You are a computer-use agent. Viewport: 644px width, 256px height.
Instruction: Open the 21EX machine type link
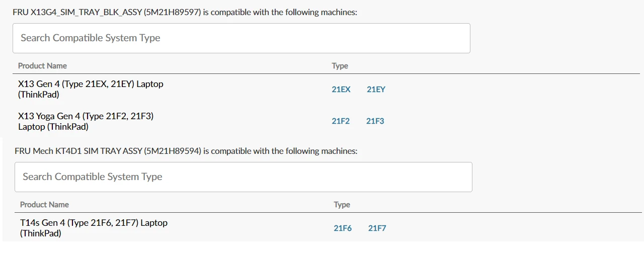tap(341, 90)
